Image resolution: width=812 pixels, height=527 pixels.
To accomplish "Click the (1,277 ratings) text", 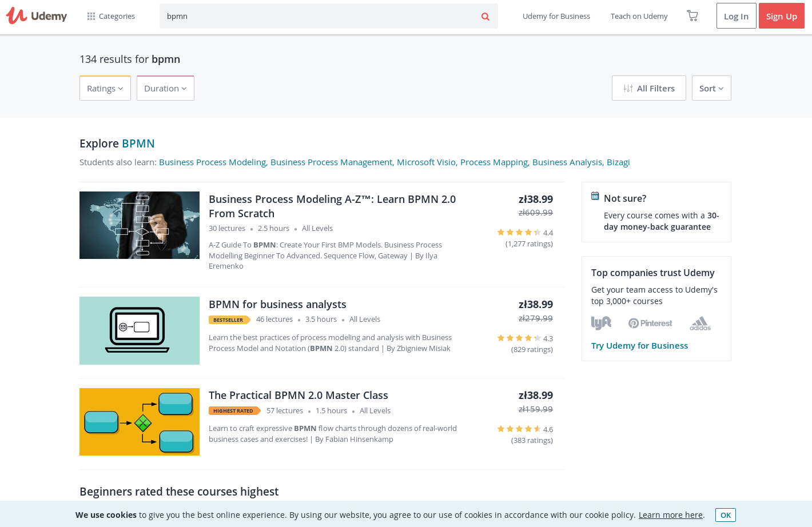I will (x=529, y=244).
